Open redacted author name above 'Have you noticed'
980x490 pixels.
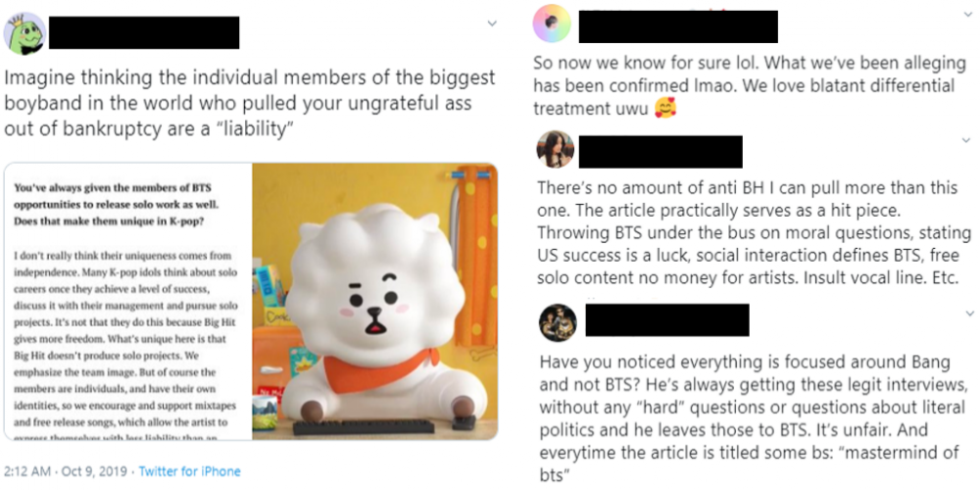666,320
